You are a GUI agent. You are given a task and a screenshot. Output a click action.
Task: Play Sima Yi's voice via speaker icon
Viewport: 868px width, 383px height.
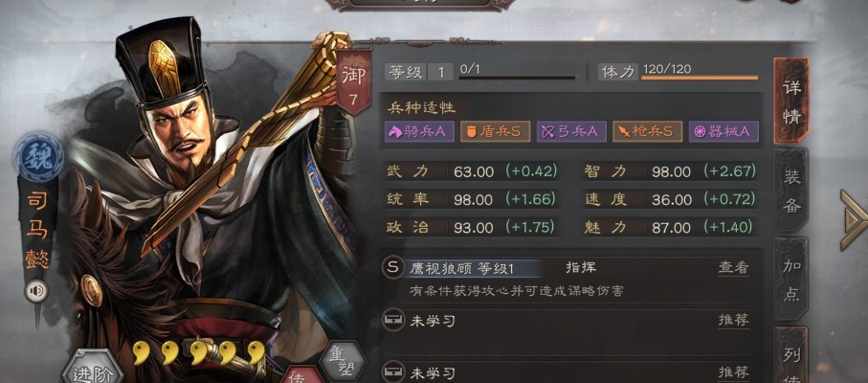pyautogui.click(x=36, y=290)
